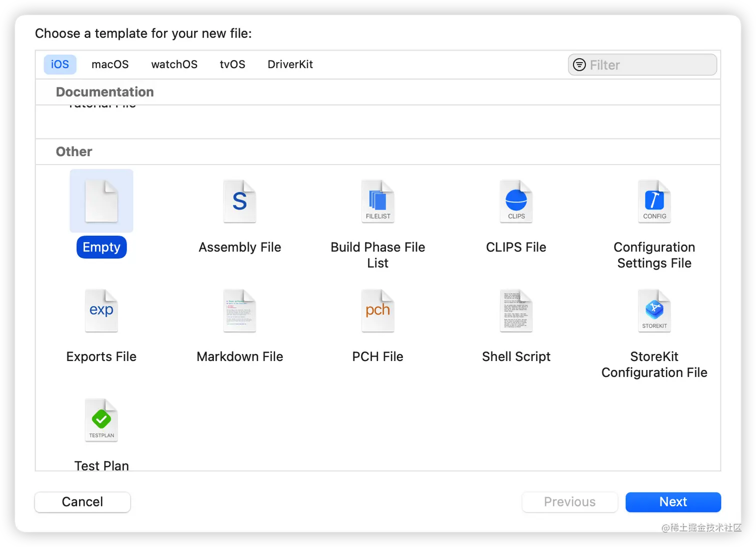Screen dimensions: 756x547
Task: Select the Exports File template icon
Action: pyautogui.click(x=101, y=310)
